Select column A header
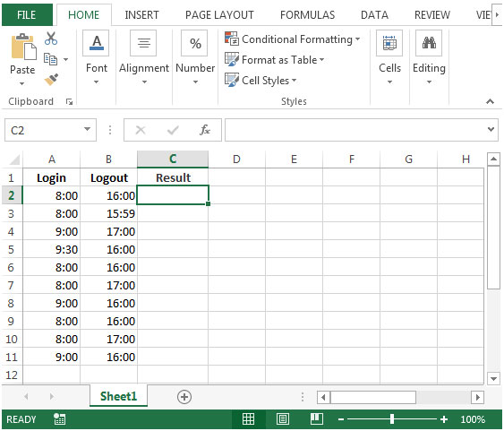504x431 pixels. pyautogui.click(x=52, y=159)
